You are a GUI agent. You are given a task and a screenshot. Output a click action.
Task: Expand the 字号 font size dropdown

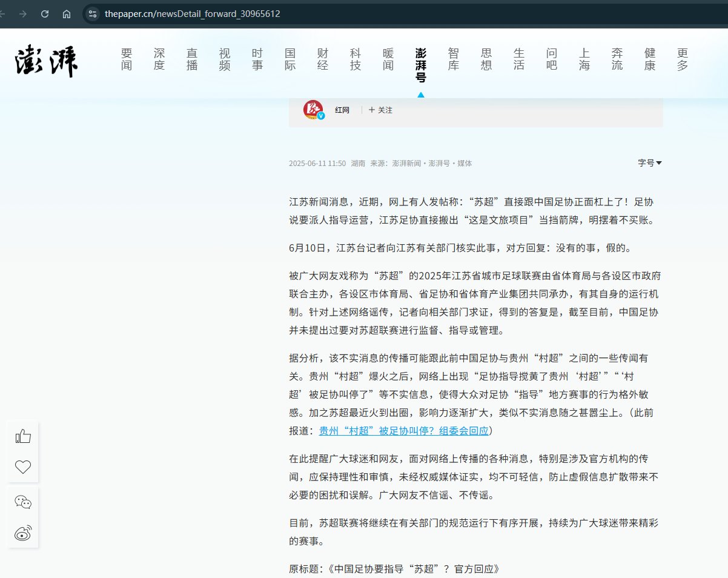650,163
